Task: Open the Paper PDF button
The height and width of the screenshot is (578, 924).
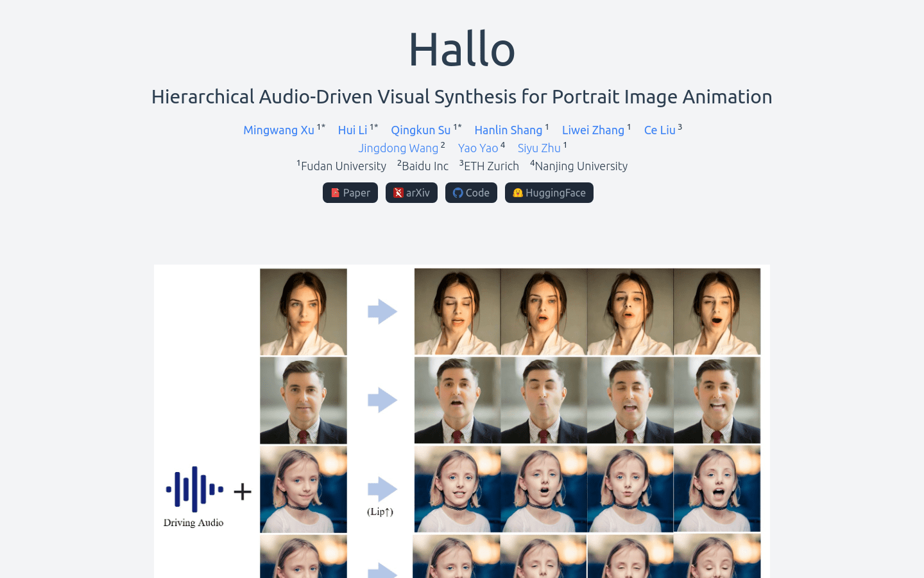Action: click(x=350, y=193)
